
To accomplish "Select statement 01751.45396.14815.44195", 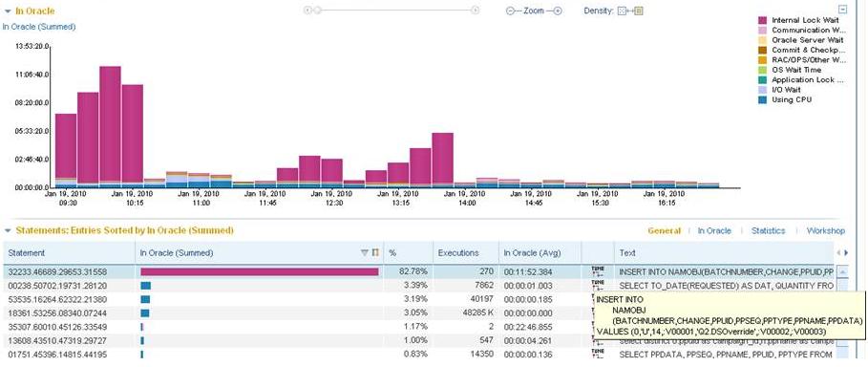I will 57,354.
